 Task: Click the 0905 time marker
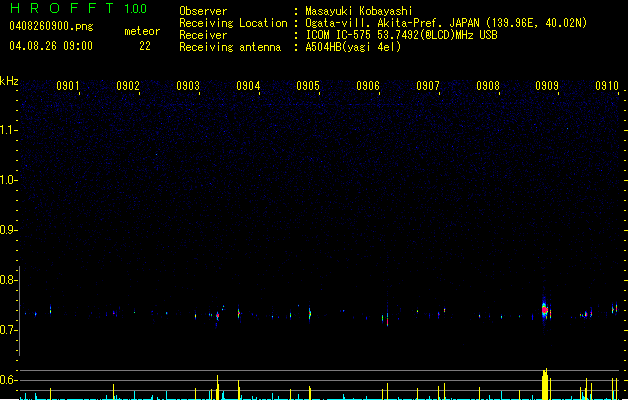[308, 86]
